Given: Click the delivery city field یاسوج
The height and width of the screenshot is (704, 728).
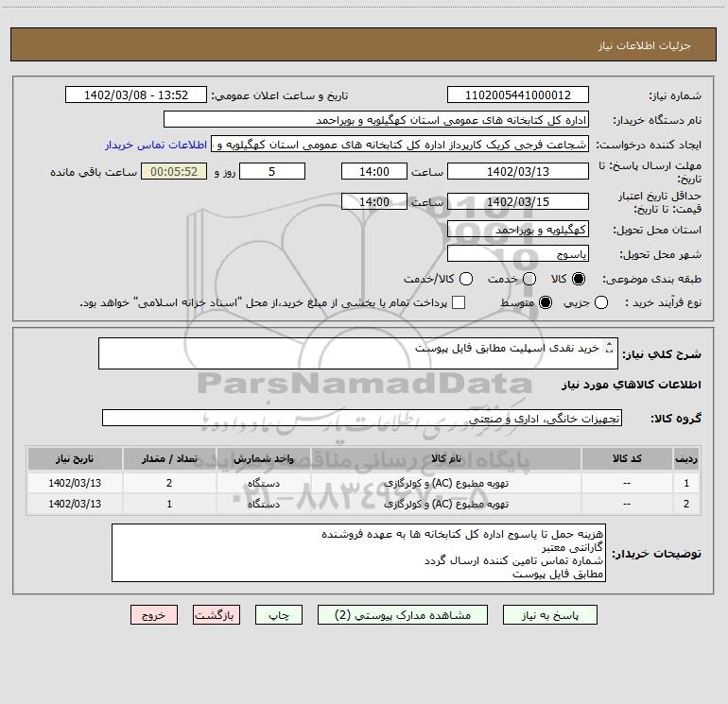Looking at the screenshot, I should 518,253.
